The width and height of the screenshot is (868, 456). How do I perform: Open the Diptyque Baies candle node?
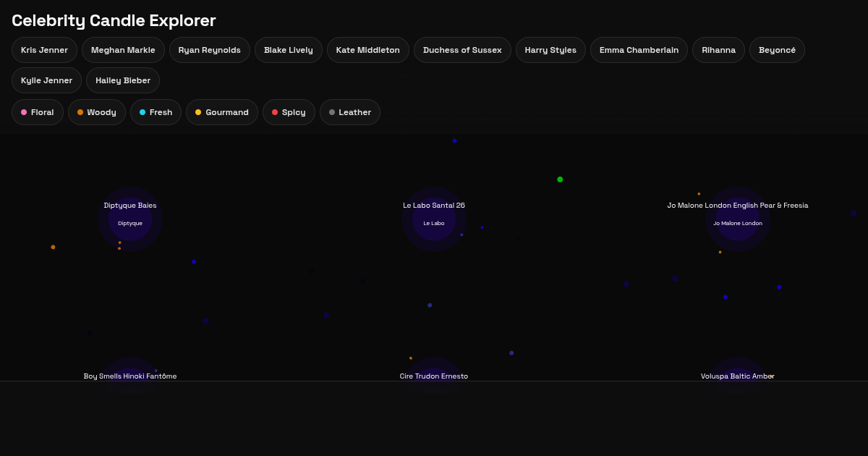[130, 219]
